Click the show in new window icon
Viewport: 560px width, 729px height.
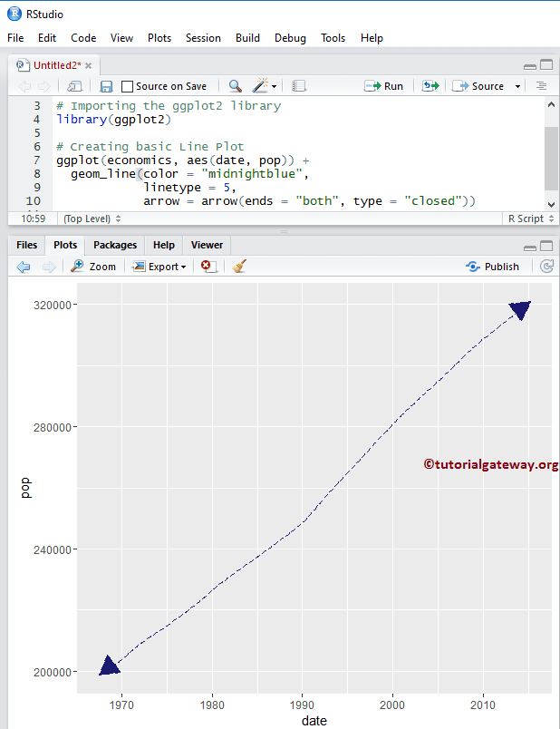[75, 86]
